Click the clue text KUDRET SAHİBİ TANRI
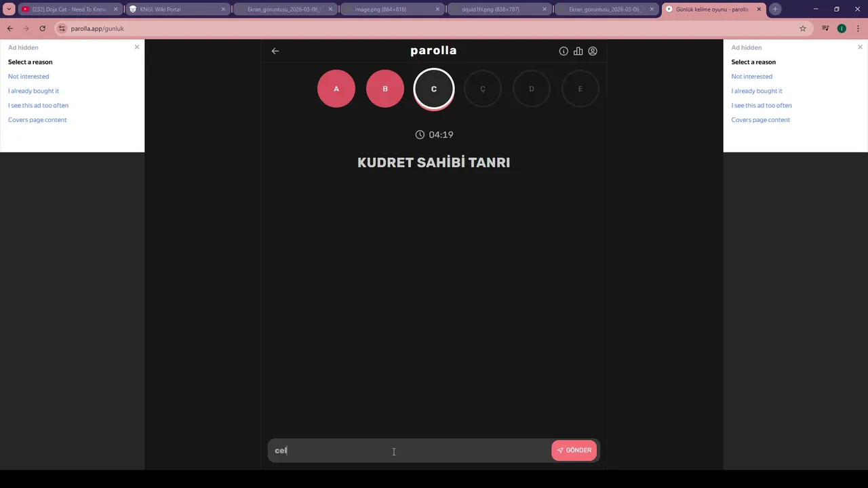 click(x=434, y=163)
